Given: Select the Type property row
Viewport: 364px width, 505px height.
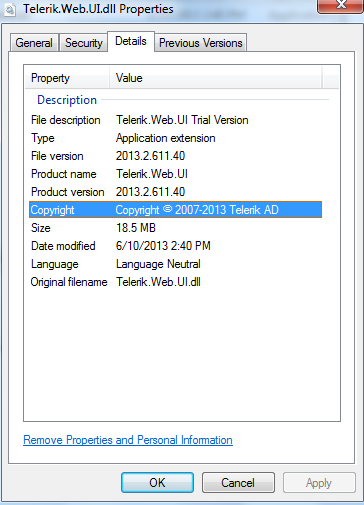Looking at the screenshot, I should coord(175,138).
